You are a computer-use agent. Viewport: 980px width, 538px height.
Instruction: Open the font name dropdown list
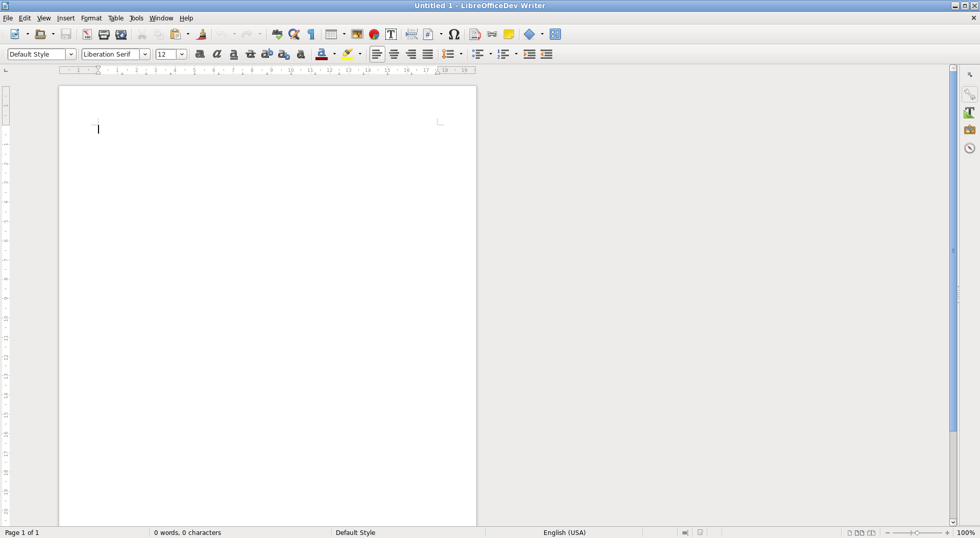145,54
